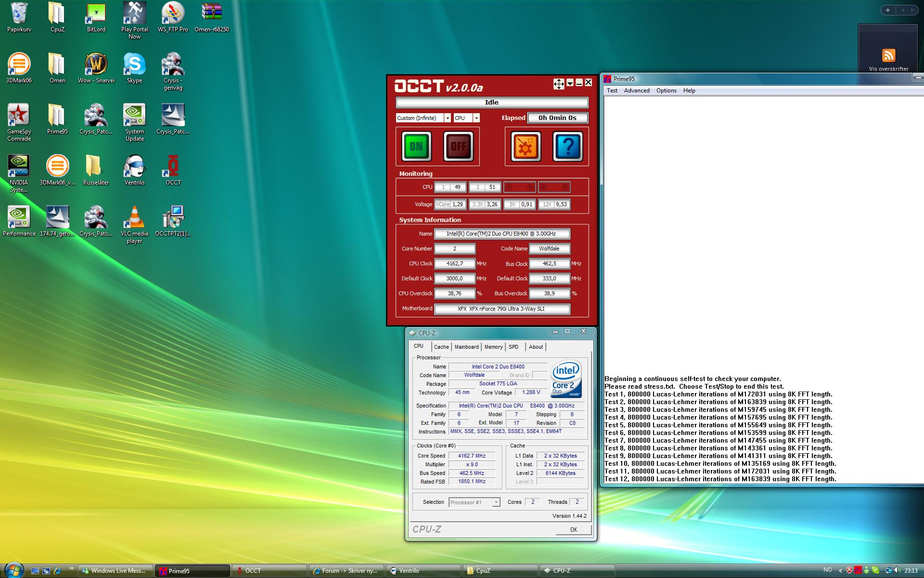Launch Internet Explorer from the quick launch bar
This screenshot has width=924, height=578.
tap(57, 571)
